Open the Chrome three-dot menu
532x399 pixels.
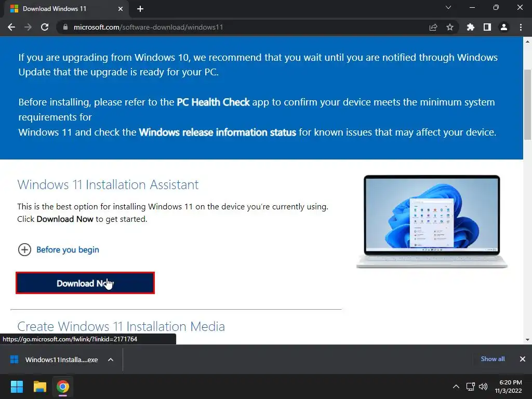point(521,27)
